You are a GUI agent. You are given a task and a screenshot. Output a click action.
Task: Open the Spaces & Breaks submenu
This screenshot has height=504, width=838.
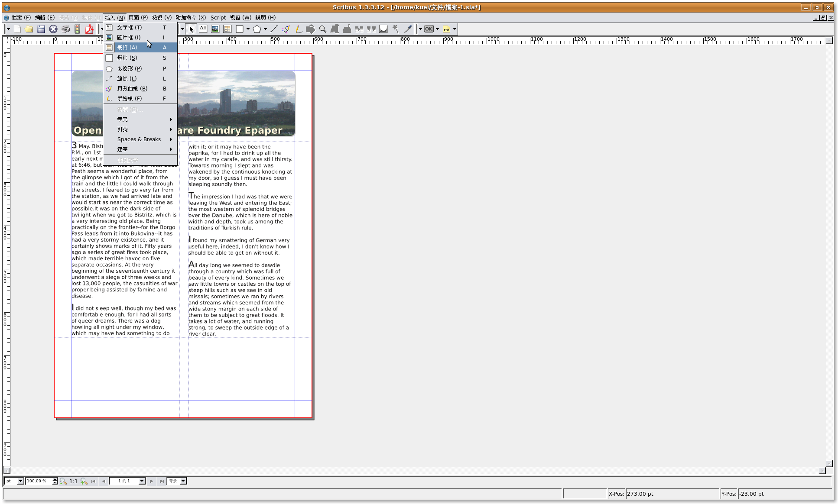coord(139,139)
